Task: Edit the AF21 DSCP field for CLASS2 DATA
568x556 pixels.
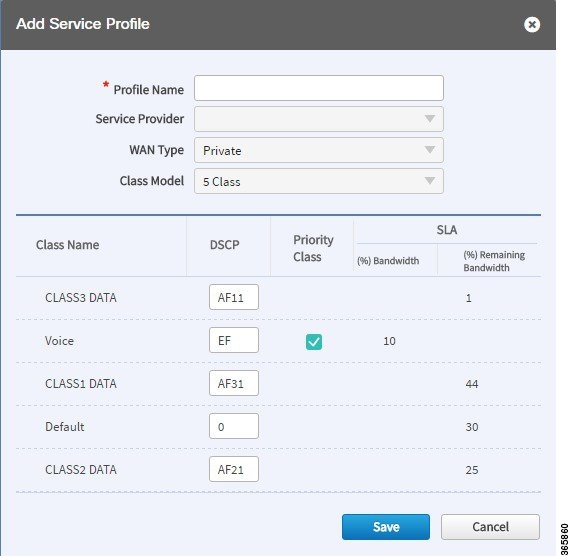Action: (234, 469)
